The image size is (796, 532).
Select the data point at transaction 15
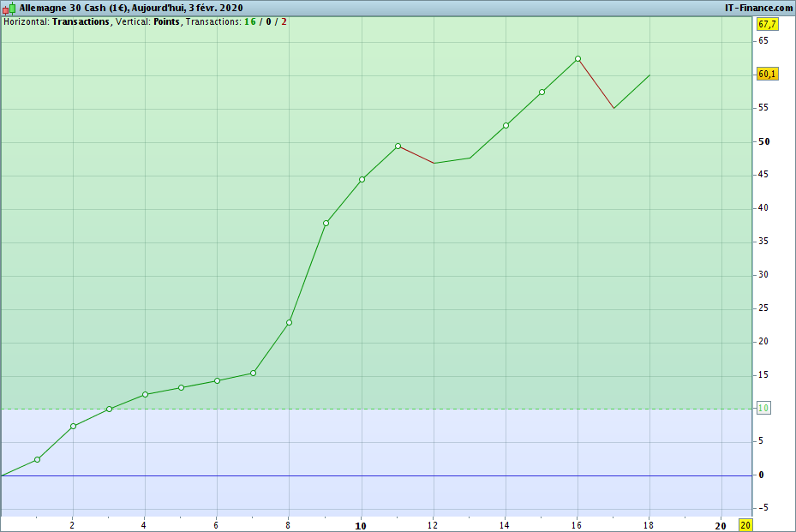point(542,92)
